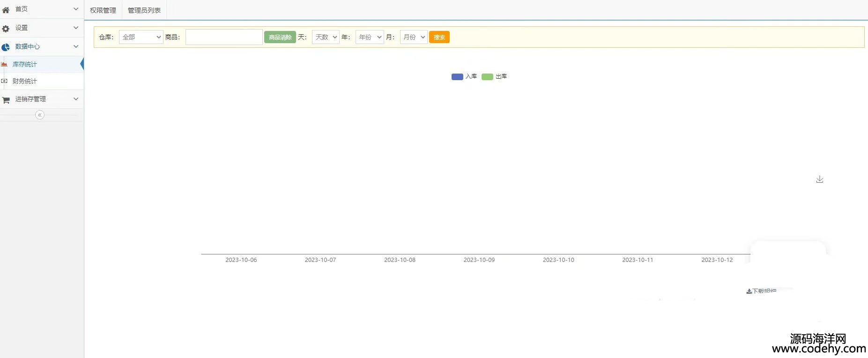Click the 2023-10-10 axis label

[x=558, y=260]
